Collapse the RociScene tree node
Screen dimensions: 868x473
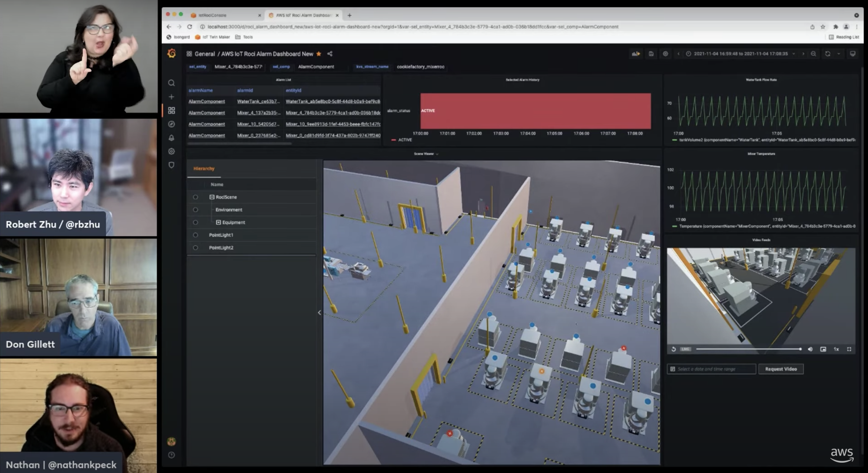coord(212,197)
